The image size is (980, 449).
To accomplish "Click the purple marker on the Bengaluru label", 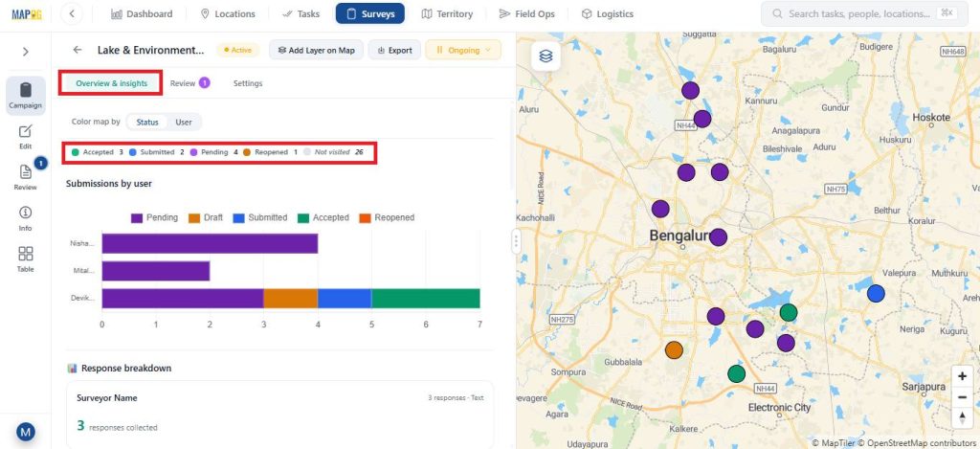I will 719,237.
